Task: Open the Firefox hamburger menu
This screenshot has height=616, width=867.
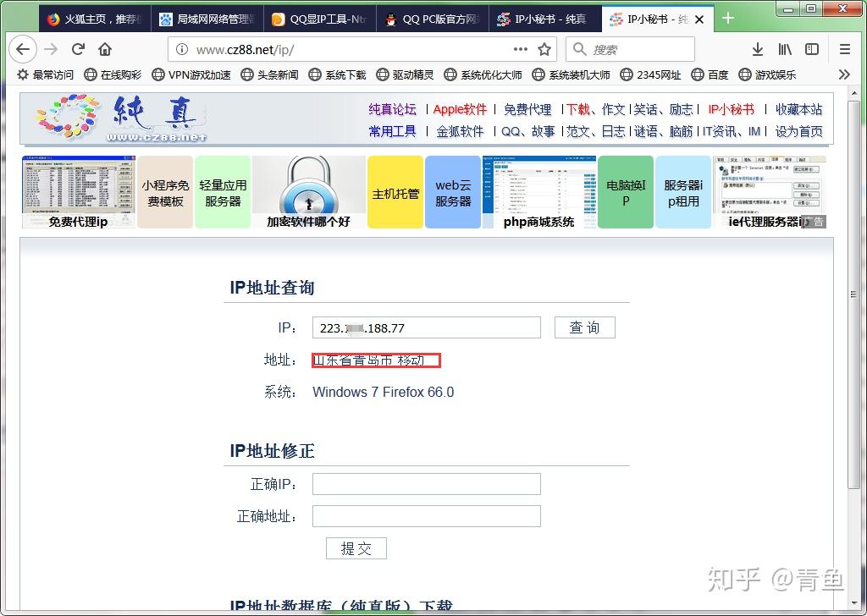Action: coord(844,49)
